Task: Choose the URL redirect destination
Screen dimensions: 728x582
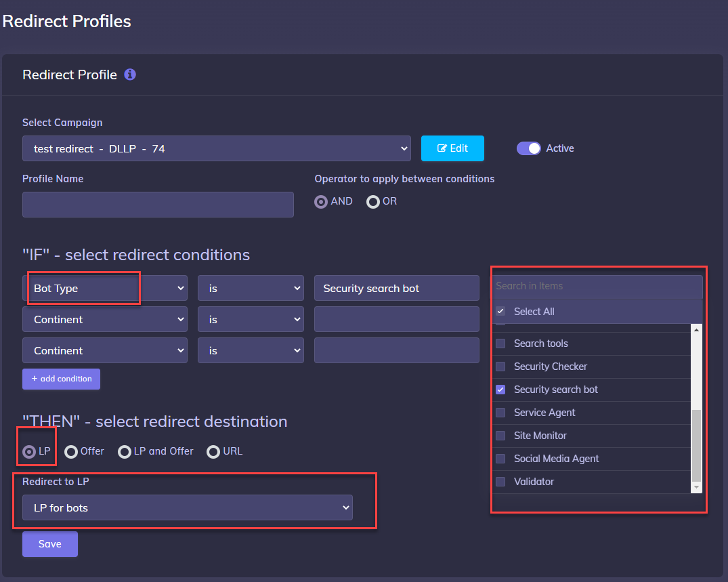Action: (213, 451)
